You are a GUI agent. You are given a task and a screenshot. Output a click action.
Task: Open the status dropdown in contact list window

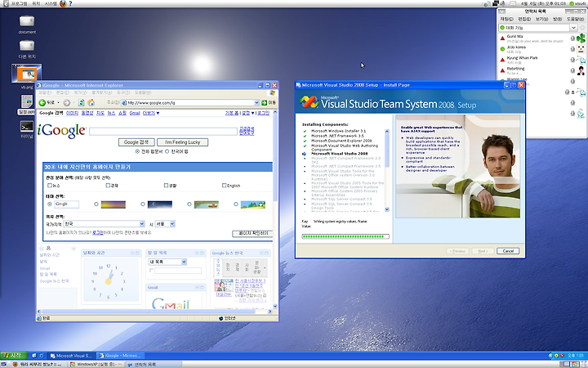tap(573, 28)
